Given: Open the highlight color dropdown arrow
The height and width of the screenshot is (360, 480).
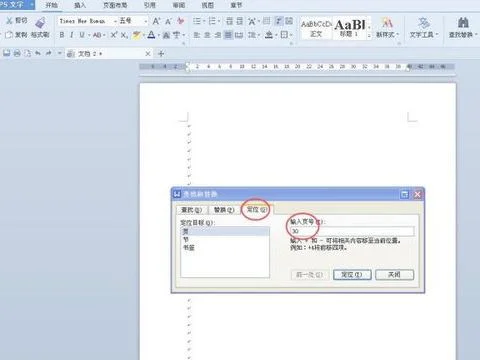Looking at the screenshot, I should 144,35.
